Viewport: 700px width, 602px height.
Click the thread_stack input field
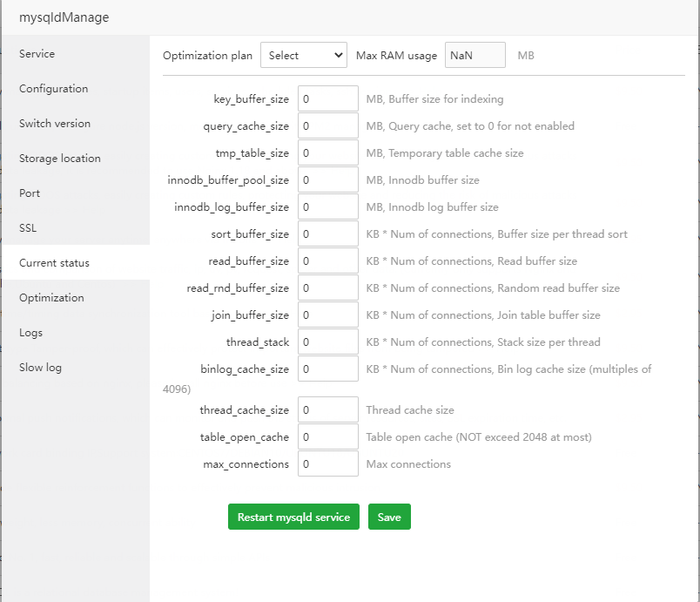coord(327,342)
